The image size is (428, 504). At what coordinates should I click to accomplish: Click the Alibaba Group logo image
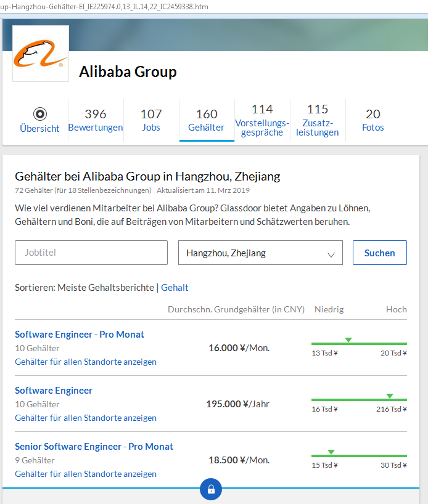pyautogui.click(x=41, y=54)
